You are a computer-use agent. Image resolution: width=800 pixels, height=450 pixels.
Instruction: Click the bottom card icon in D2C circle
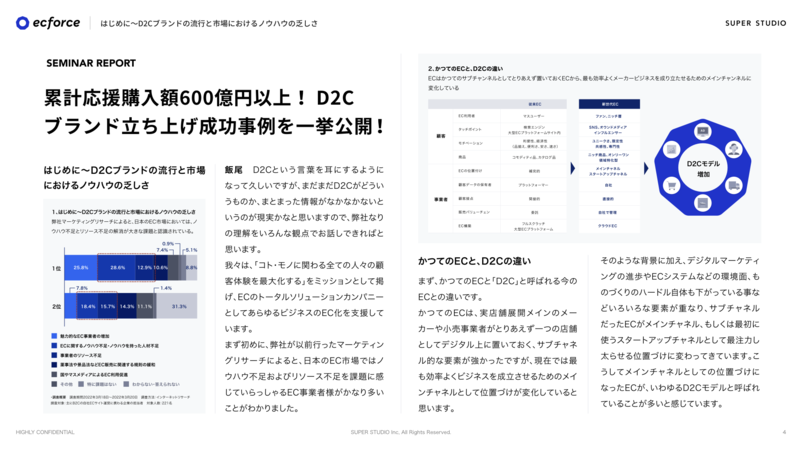click(x=703, y=203)
